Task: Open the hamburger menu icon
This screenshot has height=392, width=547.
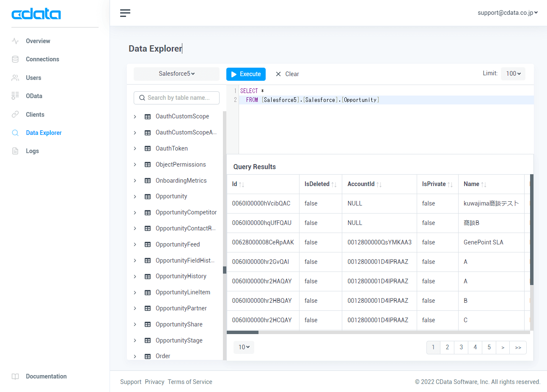Action: pos(125,13)
